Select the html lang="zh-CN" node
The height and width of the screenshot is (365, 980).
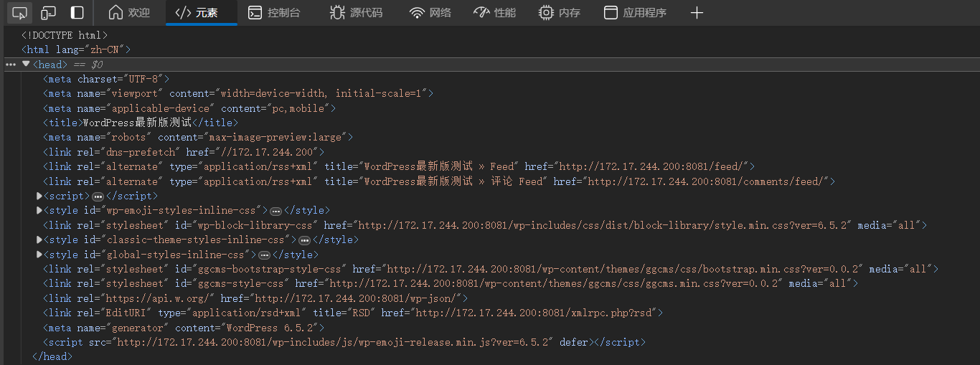(x=76, y=49)
